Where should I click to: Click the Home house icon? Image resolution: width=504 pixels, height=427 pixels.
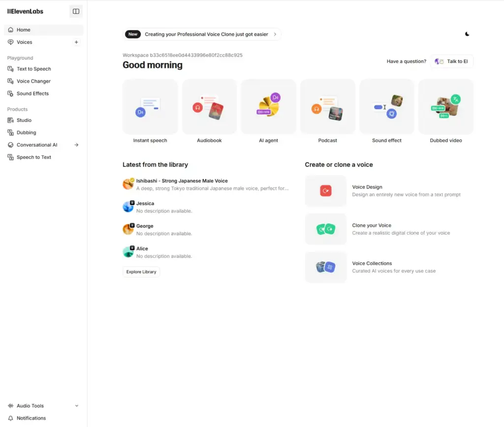[x=11, y=30]
